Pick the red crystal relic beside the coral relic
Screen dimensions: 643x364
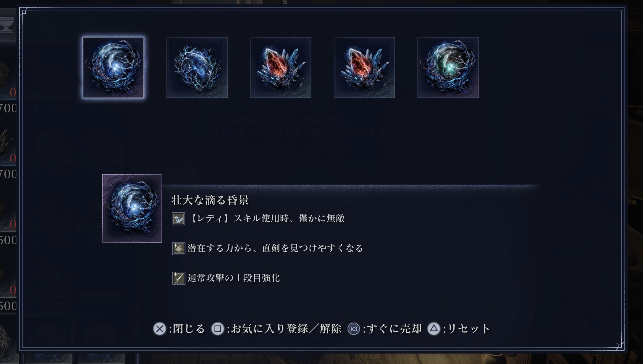(281, 68)
